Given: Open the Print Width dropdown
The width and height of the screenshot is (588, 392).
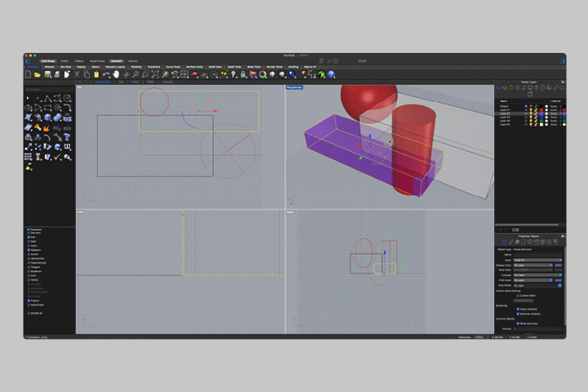Looking at the screenshot, I should 537,286.
